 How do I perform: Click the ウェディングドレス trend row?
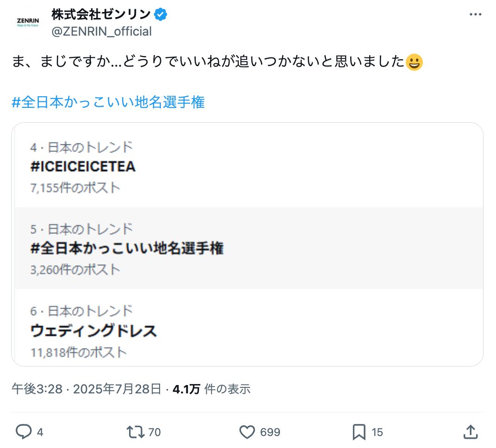[94, 330]
